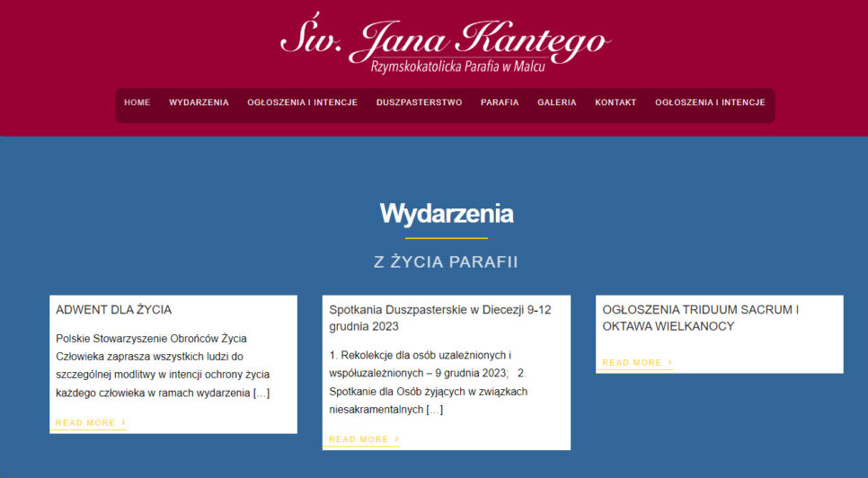The height and width of the screenshot is (478, 868).
Task: Click the Św. Jana Kantego script logo
Action: pos(445,37)
